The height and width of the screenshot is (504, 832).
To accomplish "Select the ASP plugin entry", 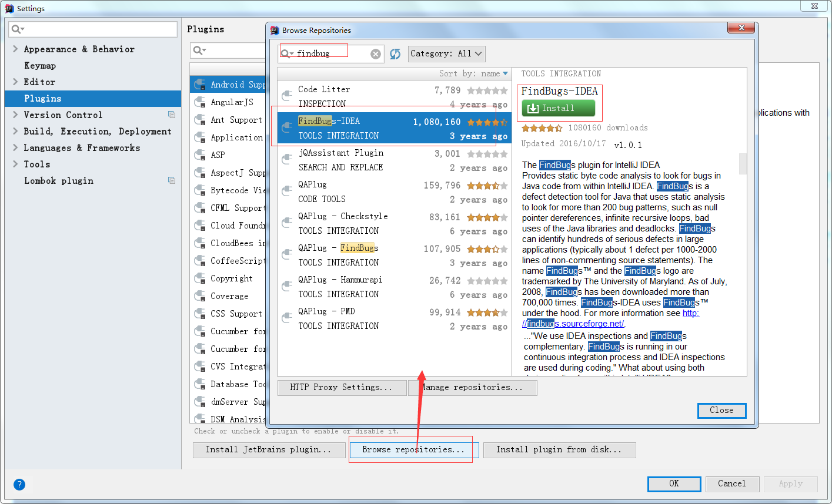I will (x=228, y=155).
